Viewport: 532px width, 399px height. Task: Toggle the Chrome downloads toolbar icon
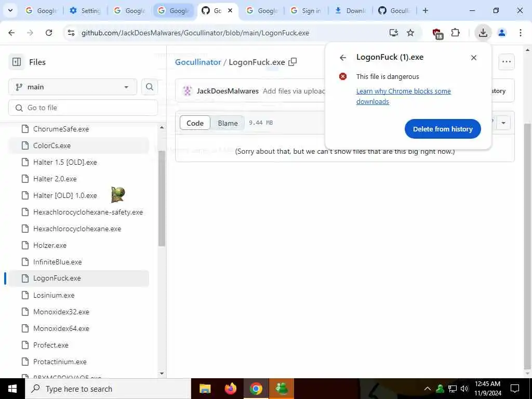point(483,33)
